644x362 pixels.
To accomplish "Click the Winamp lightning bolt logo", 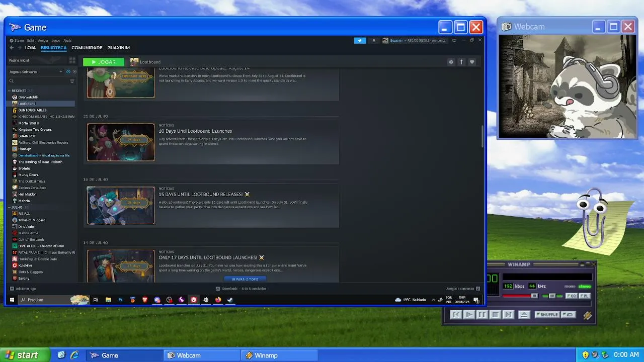I will [x=587, y=315].
